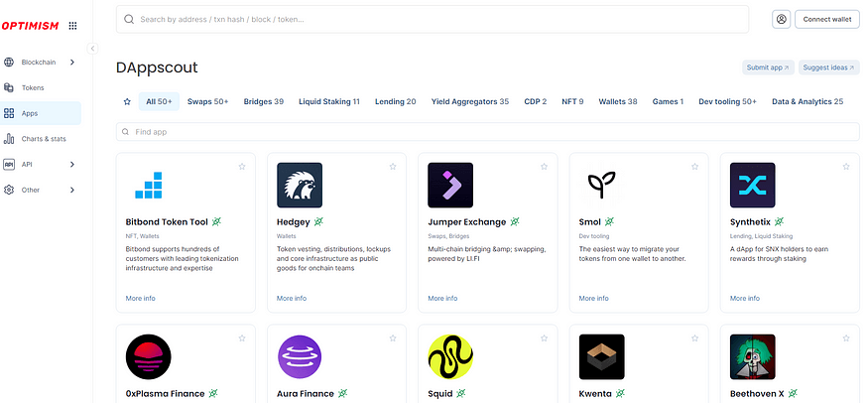Show favorite apps with the star filter
The height and width of the screenshot is (403, 868).
[x=127, y=102]
